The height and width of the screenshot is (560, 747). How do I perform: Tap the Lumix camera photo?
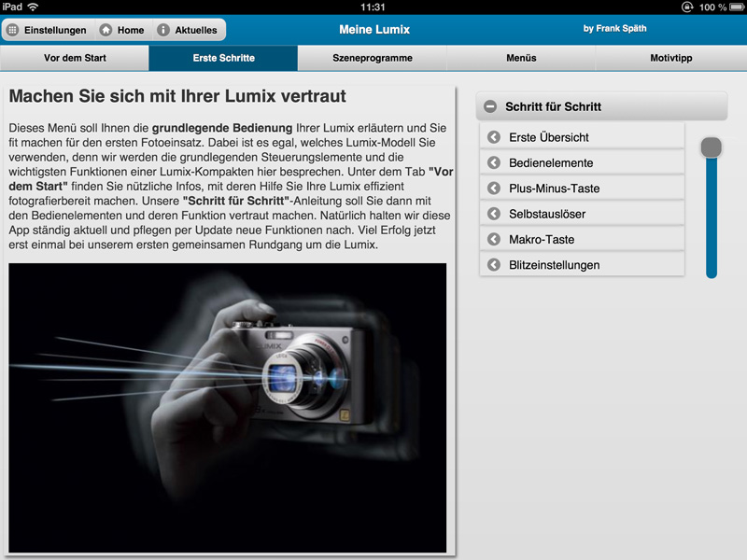click(x=228, y=408)
